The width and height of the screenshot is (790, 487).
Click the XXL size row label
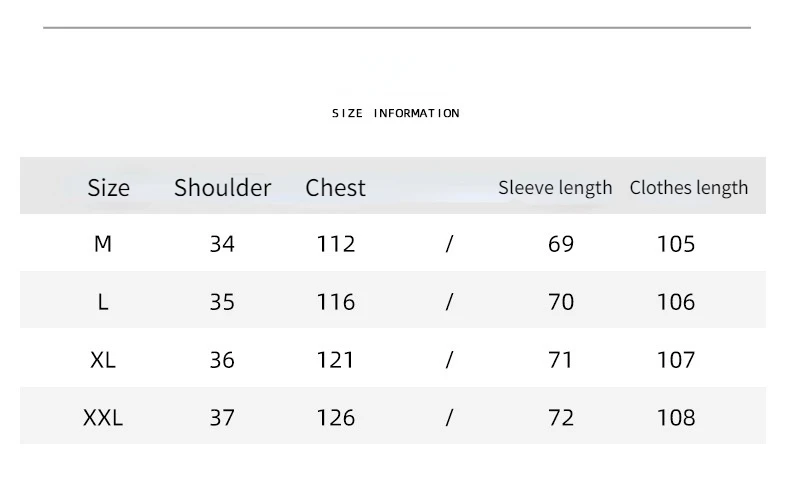pyautogui.click(x=103, y=418)
